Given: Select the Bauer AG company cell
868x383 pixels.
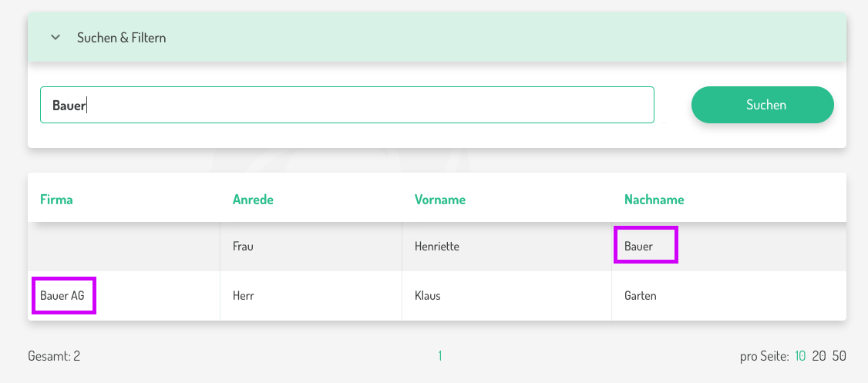Looking at the screenshot, I should (x=63, y=296).
